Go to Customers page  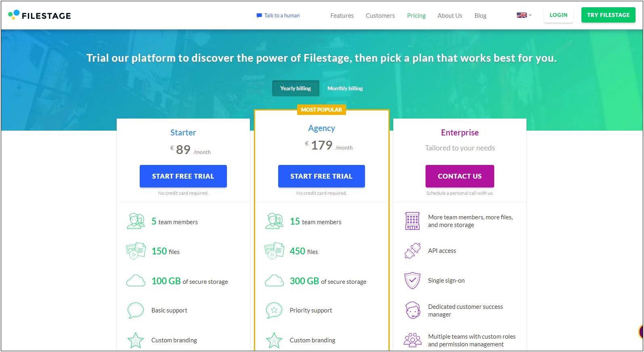pos(380,16)
